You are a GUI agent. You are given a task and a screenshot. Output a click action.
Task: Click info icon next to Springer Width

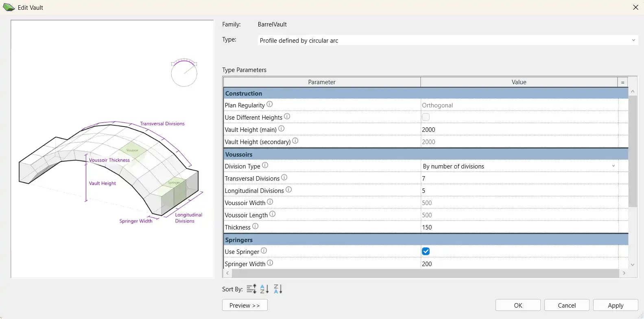pyautogui.click(x=270, y=263)
